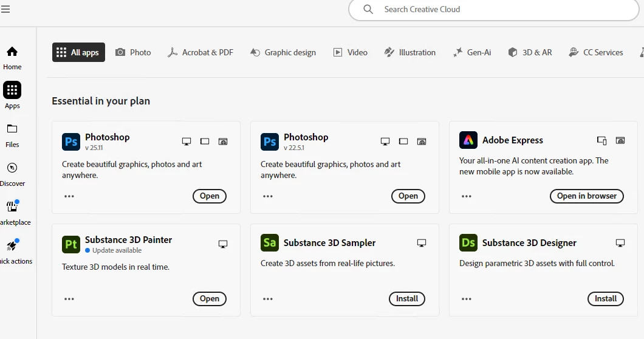Open Marketplace in the sidebar
Image resolution: width=644 pixels, height=339 pixels.
(x=13, y=213)
